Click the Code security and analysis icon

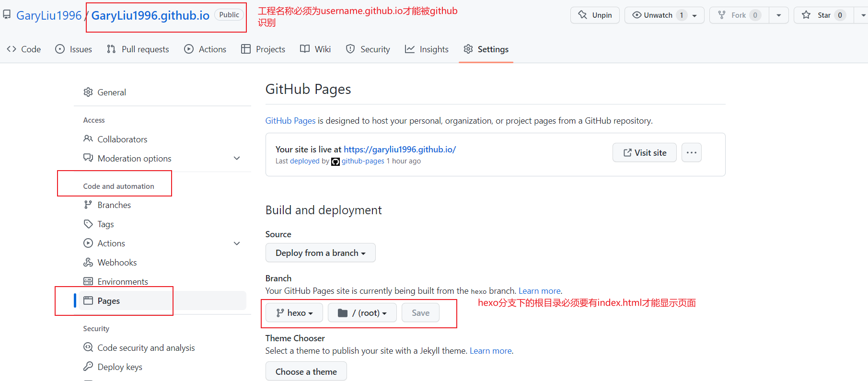click(x=88, y=347)
